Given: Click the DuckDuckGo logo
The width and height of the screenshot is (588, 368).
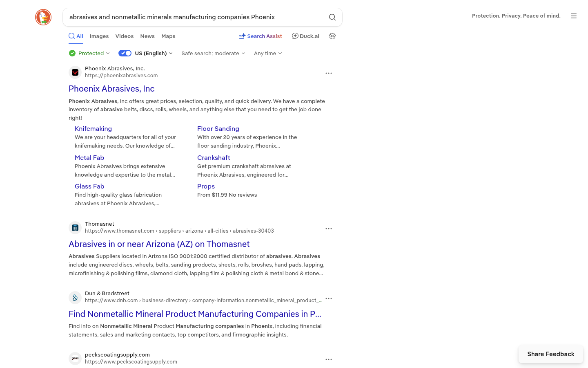Looking at the screenshot, I should (x=43, y=17).
